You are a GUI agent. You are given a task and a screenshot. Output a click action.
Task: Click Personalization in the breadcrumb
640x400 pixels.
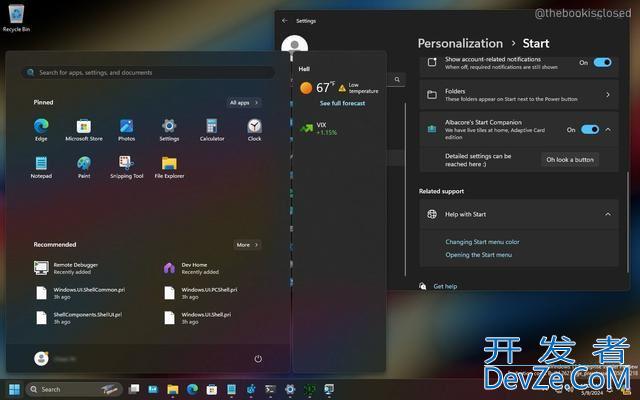tap(460, 43)
